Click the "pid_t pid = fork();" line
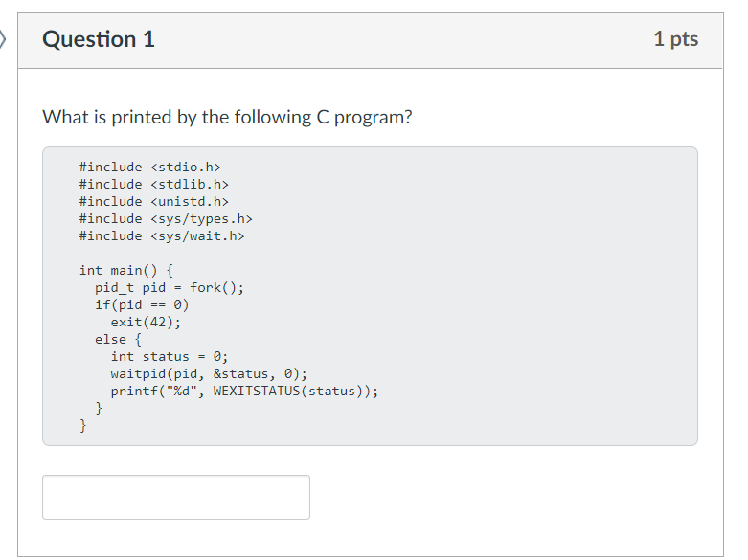This screenshot has height=560, width=748. click(169, 287)
